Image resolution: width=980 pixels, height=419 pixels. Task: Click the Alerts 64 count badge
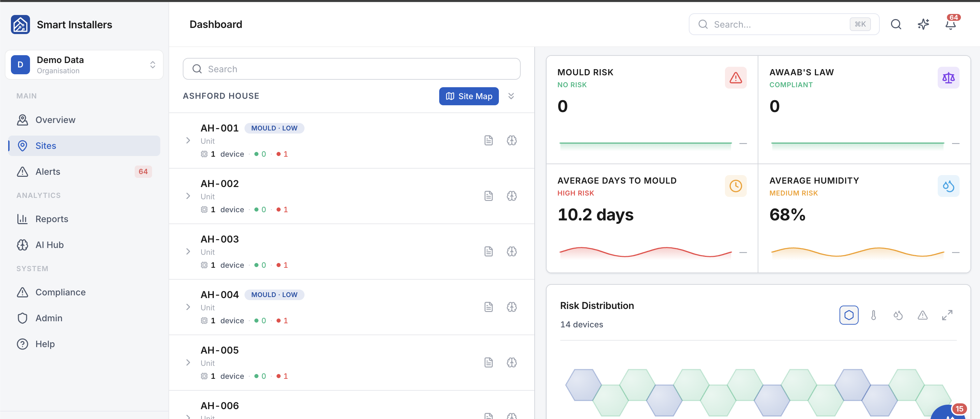(143, 171)
